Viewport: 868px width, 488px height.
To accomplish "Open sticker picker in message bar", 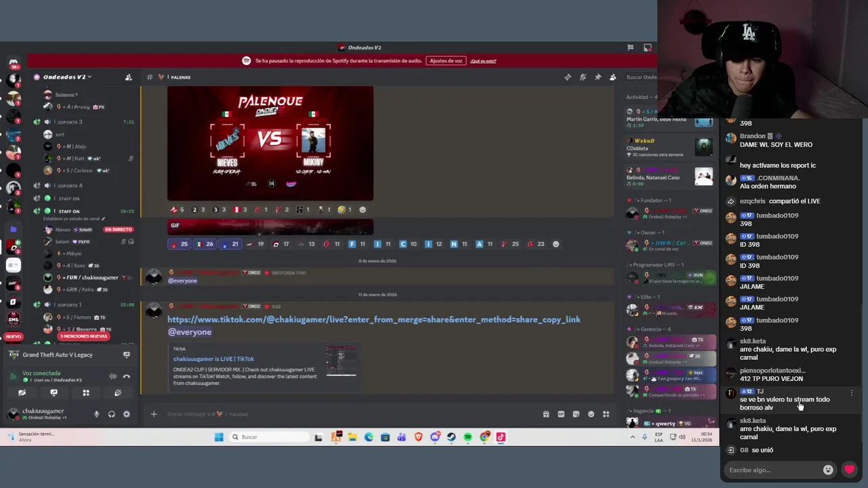I will tap(576, 414).
